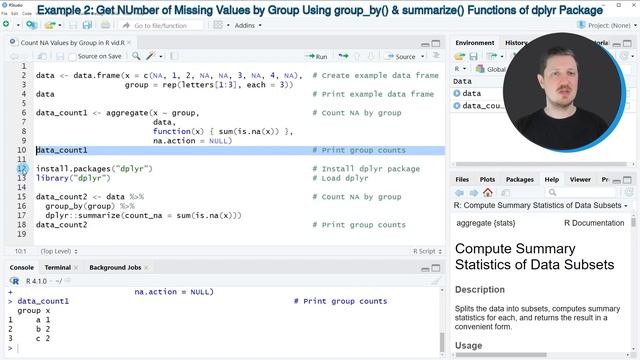Click the re-run previous code icon
The height and width of the screenshot is (360, 640).
point(343,56)
